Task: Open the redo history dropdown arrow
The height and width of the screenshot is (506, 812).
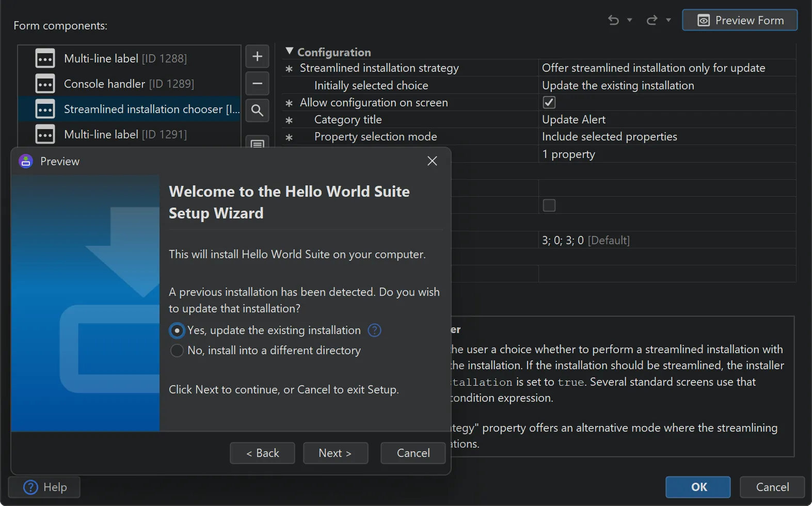Action: (x=668, y=20)
